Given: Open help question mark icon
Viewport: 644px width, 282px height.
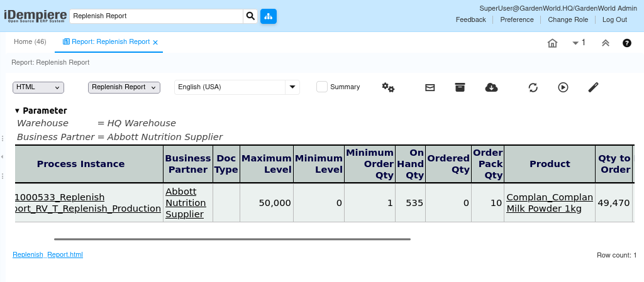Looking at the screenshot, I should click(627, 43).
